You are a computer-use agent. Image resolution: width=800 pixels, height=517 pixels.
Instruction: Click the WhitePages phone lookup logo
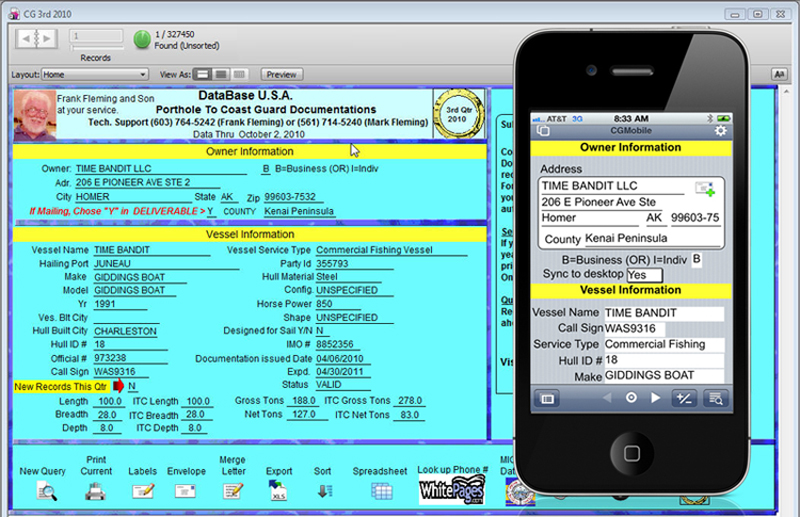coord(452,490)
